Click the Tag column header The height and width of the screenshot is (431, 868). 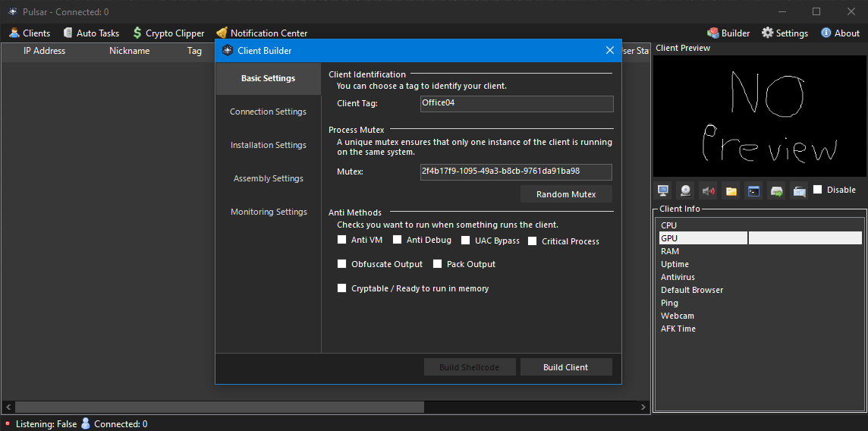pyautogui.click(x=194, y=51)
